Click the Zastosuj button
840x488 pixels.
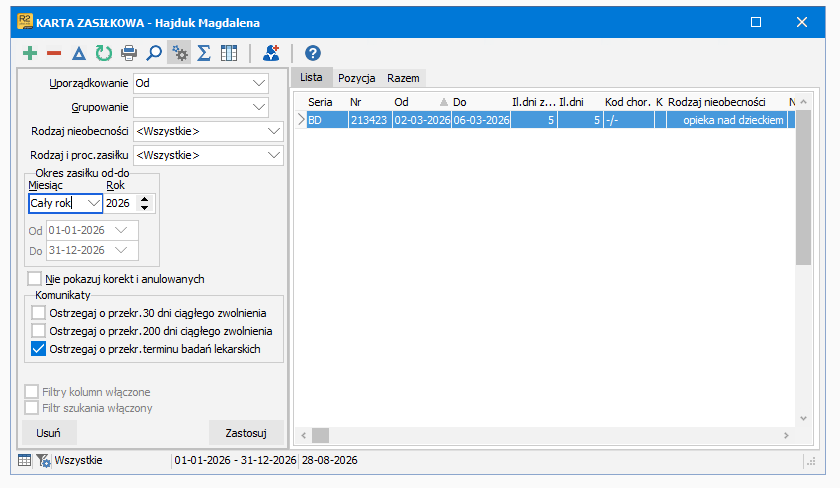(246, 433)
